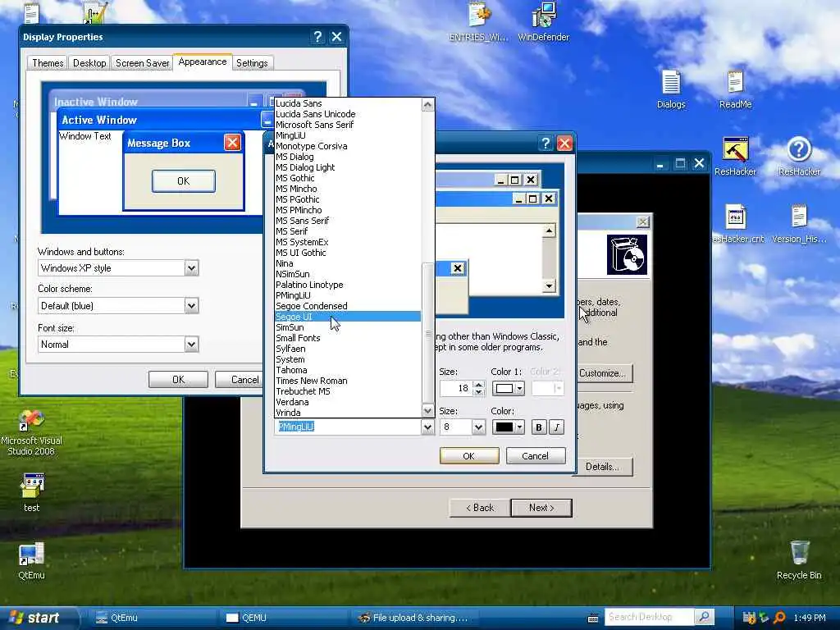Switch to the Themes tab
Viewport: 840px width, 630px height.
pos(48,63)
